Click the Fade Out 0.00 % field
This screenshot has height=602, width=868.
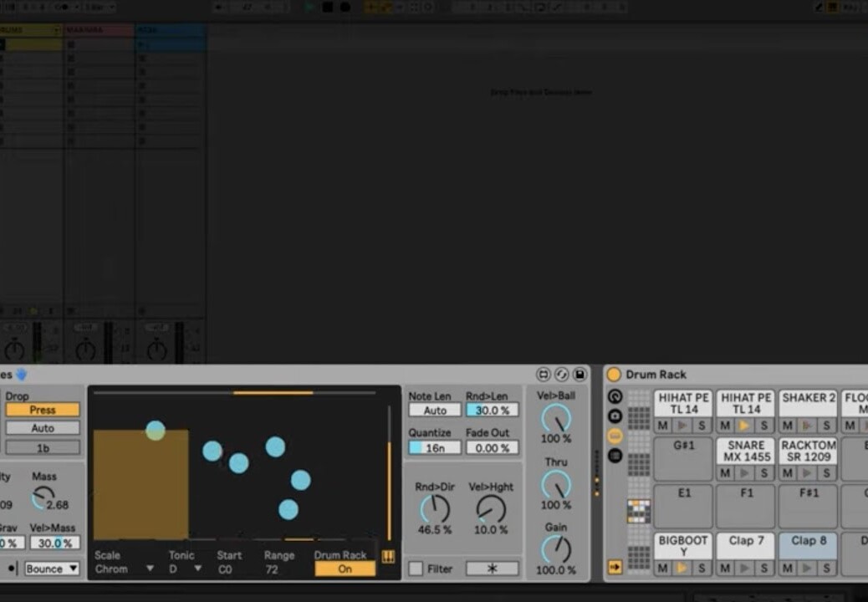tap(493, 447)
